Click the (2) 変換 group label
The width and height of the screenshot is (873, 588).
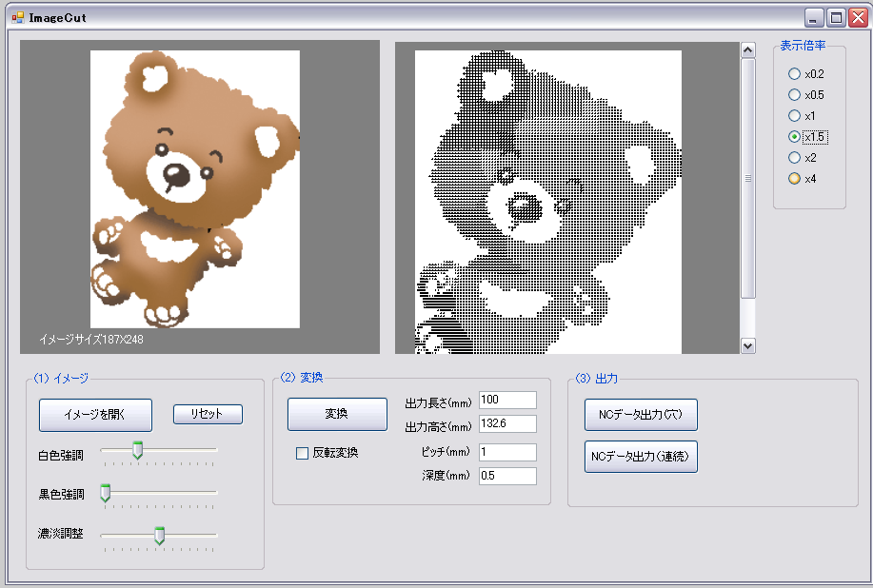pyautogui.click(x=301, y=378)
